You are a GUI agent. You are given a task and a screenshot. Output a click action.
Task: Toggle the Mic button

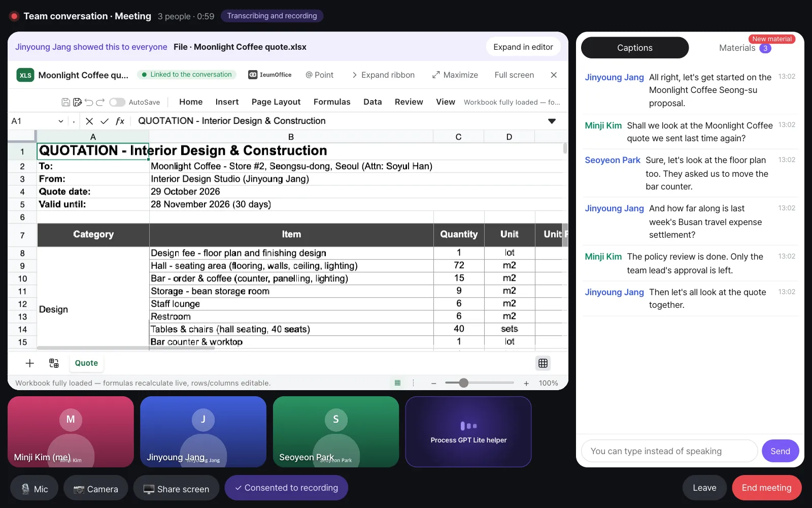pos(35,489)
